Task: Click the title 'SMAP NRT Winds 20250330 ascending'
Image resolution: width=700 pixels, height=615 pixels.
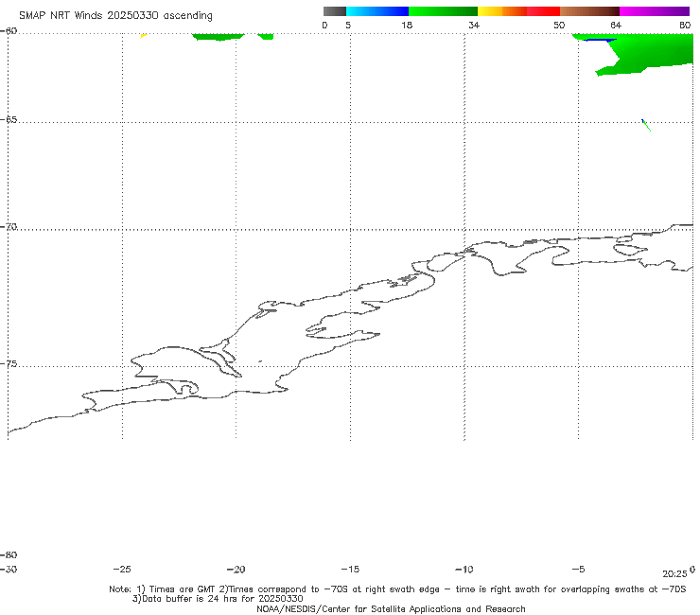Action: [115, 15]
